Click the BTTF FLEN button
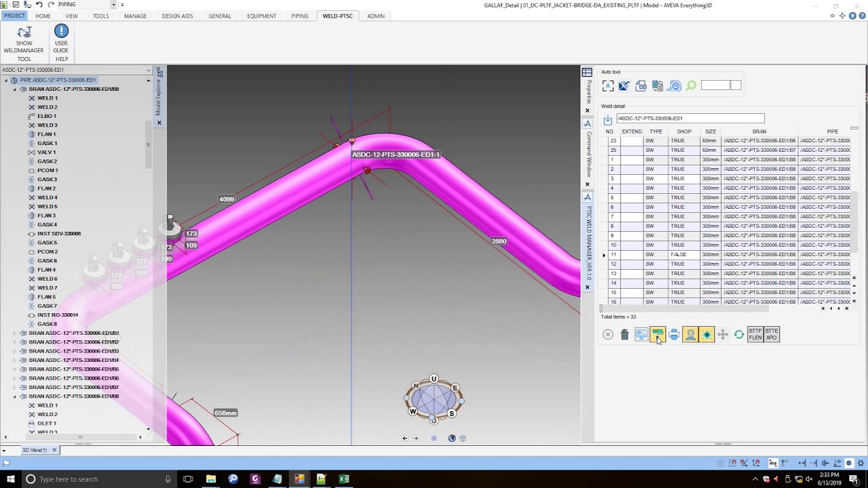The width and height of the screenshot is (868, 488). click(x=755, y=335)
